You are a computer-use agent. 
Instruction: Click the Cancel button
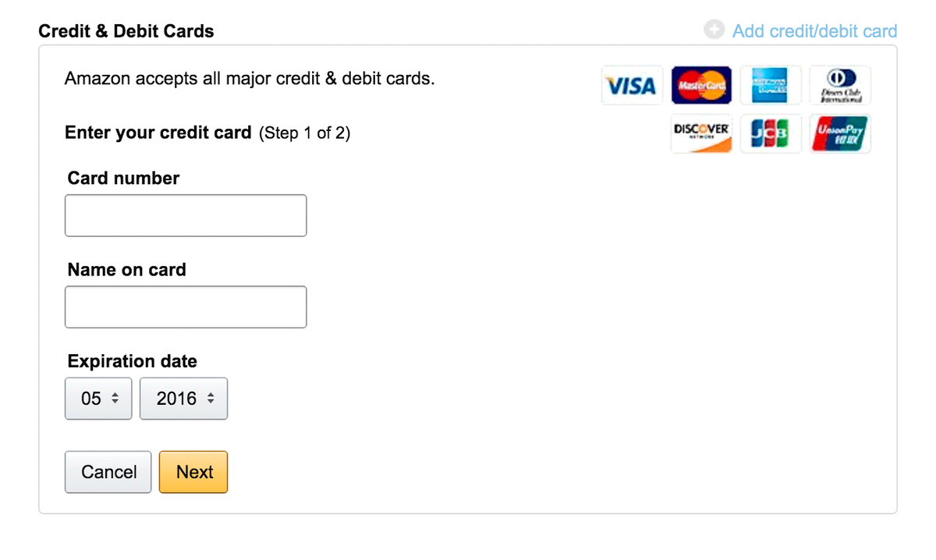coord(108,472)
